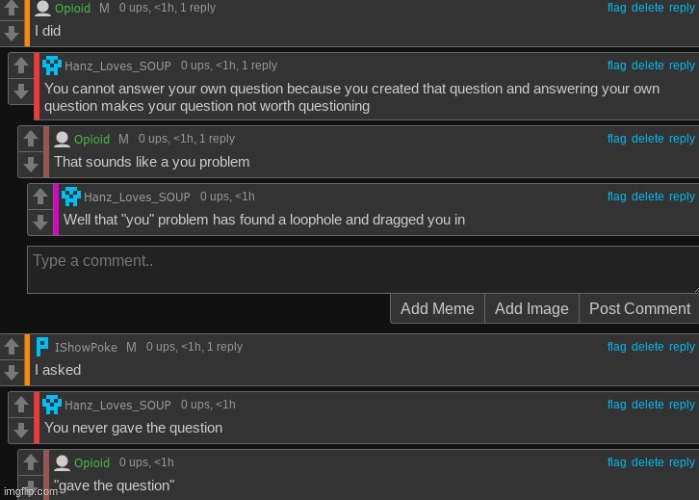Delete the "That sounds like a you problem" comment
699x500 pixels.
click(647, 139)
